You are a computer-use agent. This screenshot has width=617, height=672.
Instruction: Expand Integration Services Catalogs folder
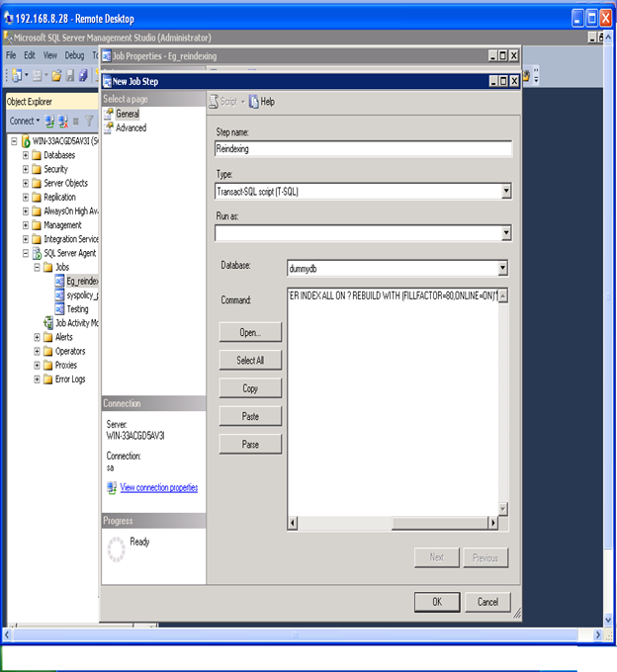pos(26,239)
